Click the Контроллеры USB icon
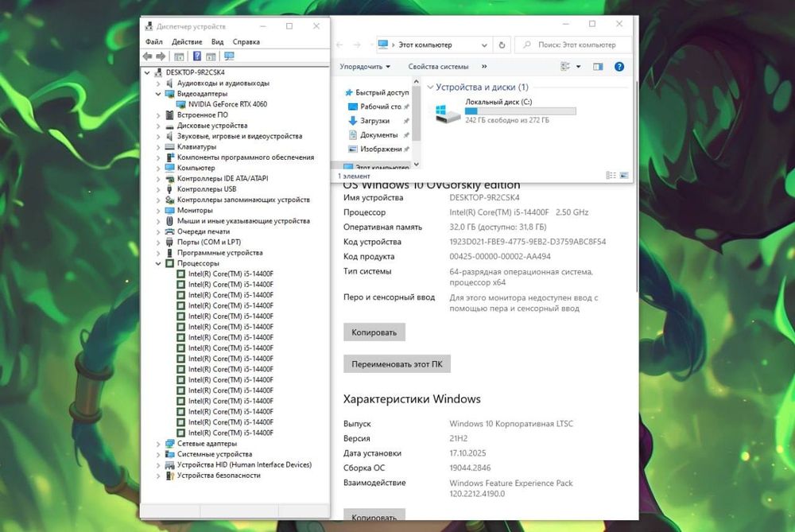This screenshot has width=795, height=532. (169, 189)
